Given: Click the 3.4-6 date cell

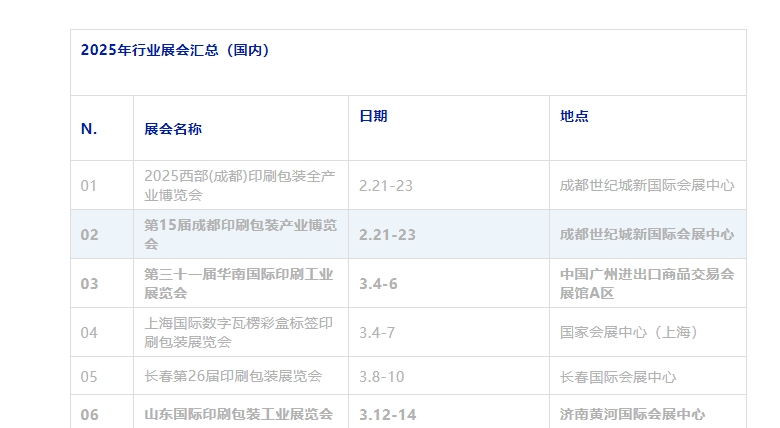Looking at the screenshot, I should [x=378, y=284].
